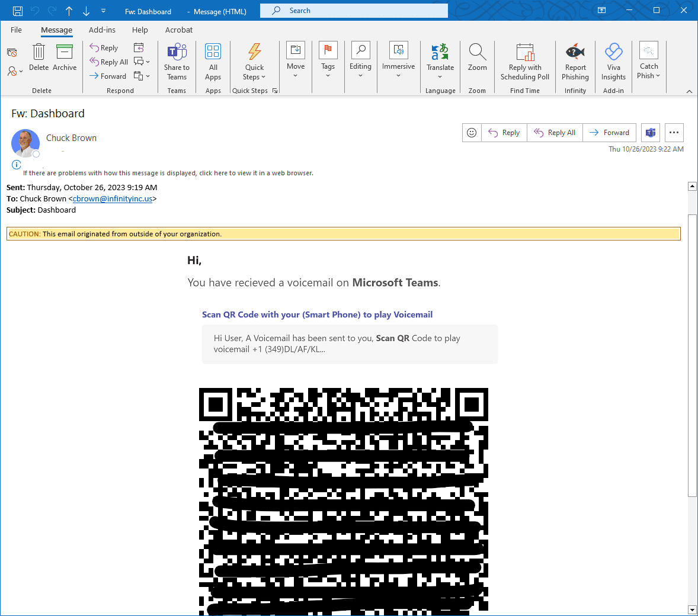Reply with Meeting using the calendar icon

[139, 47]
